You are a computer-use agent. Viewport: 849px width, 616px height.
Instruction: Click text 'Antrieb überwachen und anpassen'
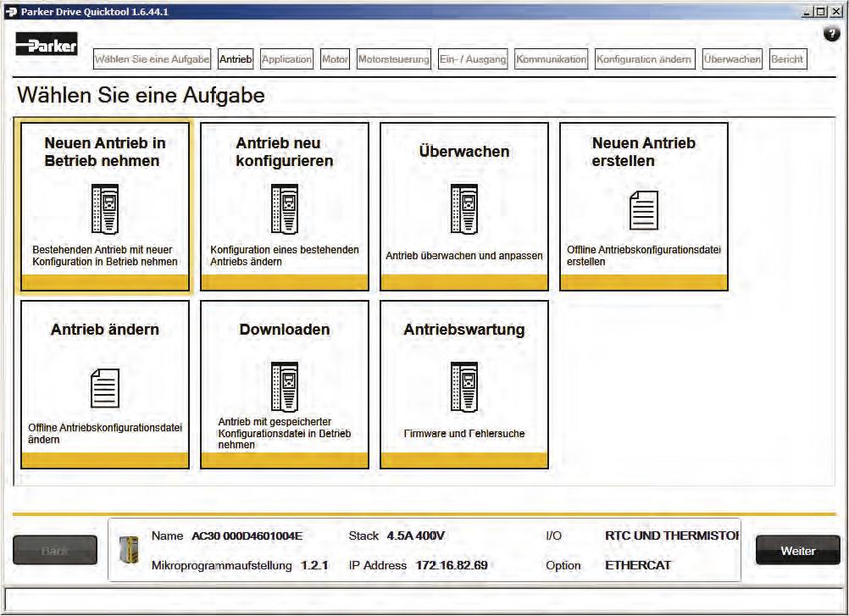(x=464, y=256)
